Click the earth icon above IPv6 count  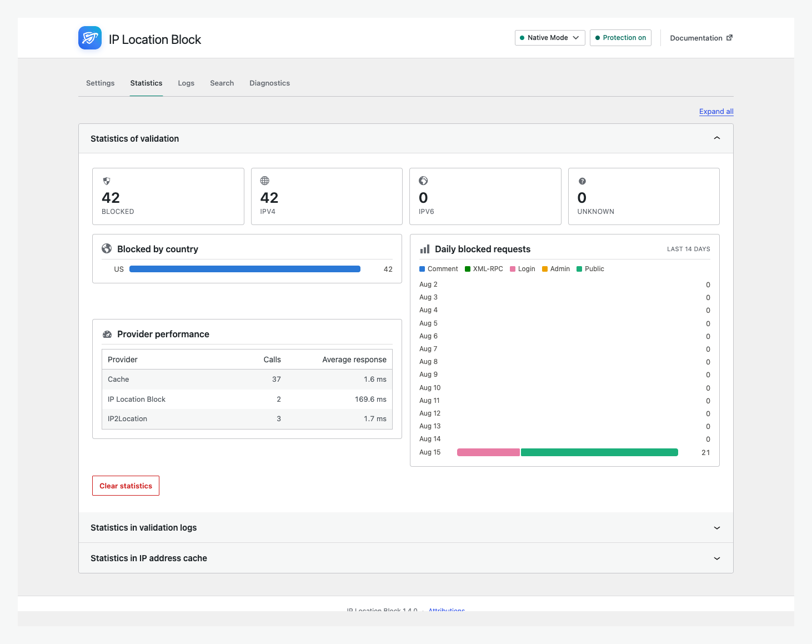(423, 181)
